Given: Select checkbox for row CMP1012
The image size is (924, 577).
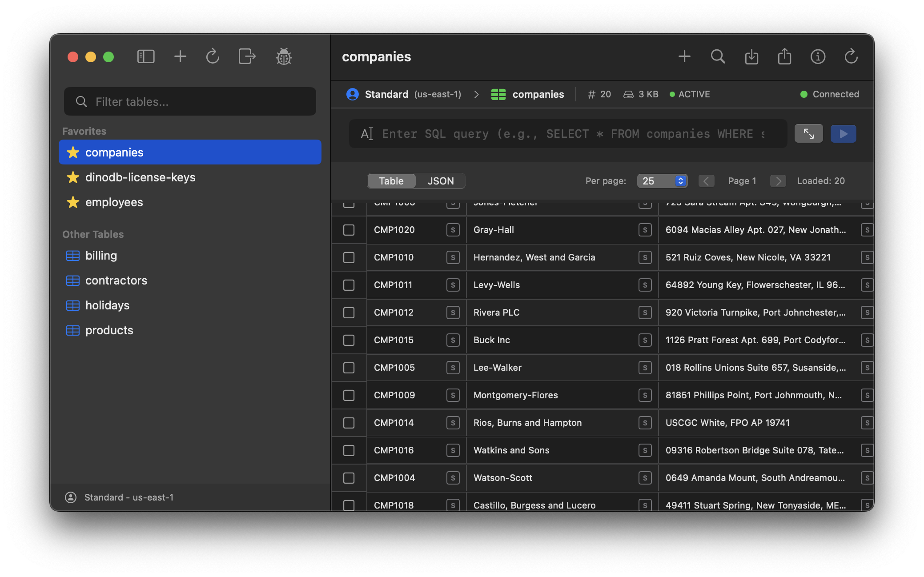Looking at the screenshot, I should pyautogui.click(x=349, y=313).
